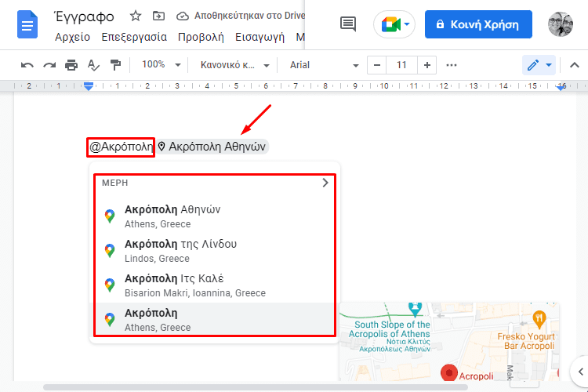Click the Acropoli metro marker on map

449,373
